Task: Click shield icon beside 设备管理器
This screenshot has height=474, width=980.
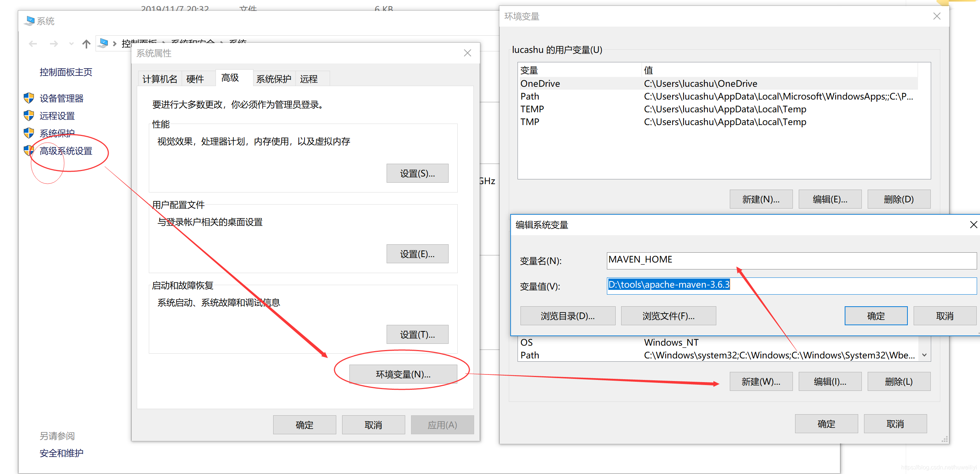Action: click(x=29, y=98)
